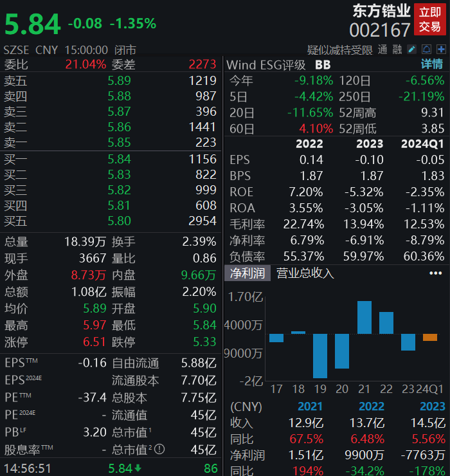The width and height of the screenshot is (450, 476).
Task: Click the 2024Q1 column header
Action: pyautogui.click(x=422, y=144)
